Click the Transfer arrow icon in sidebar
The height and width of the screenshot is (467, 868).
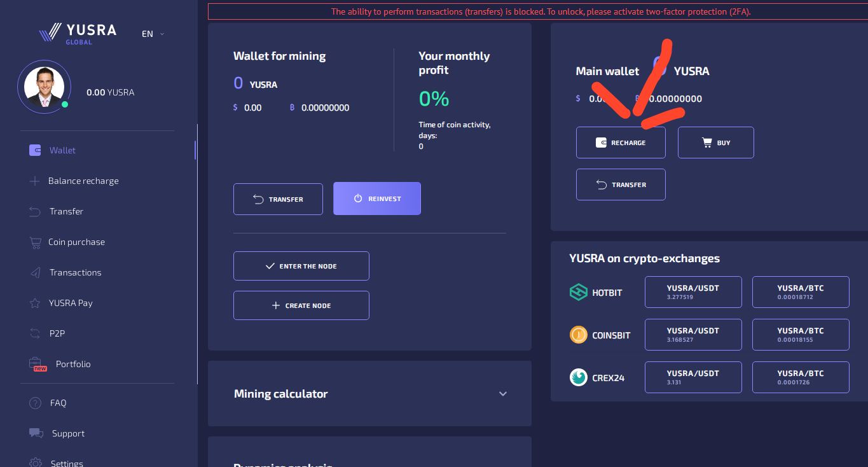pyautogui.click(x=35, y=211)
